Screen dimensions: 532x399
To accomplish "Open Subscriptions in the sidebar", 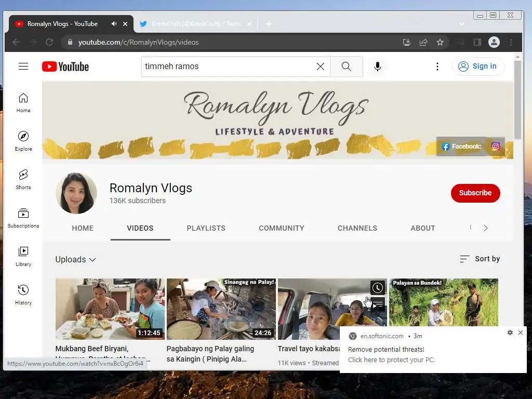I will point(23,218).
